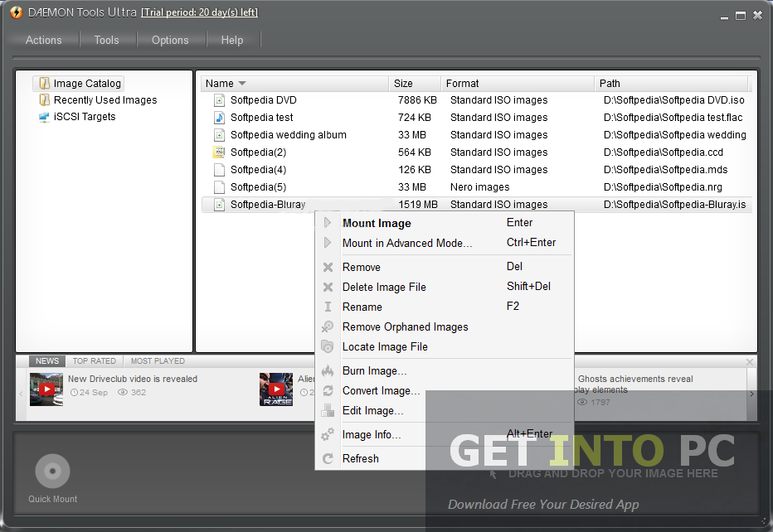Switch to the MOST PLAYED tab
This screenshot has width=773, height=532.
158,361
